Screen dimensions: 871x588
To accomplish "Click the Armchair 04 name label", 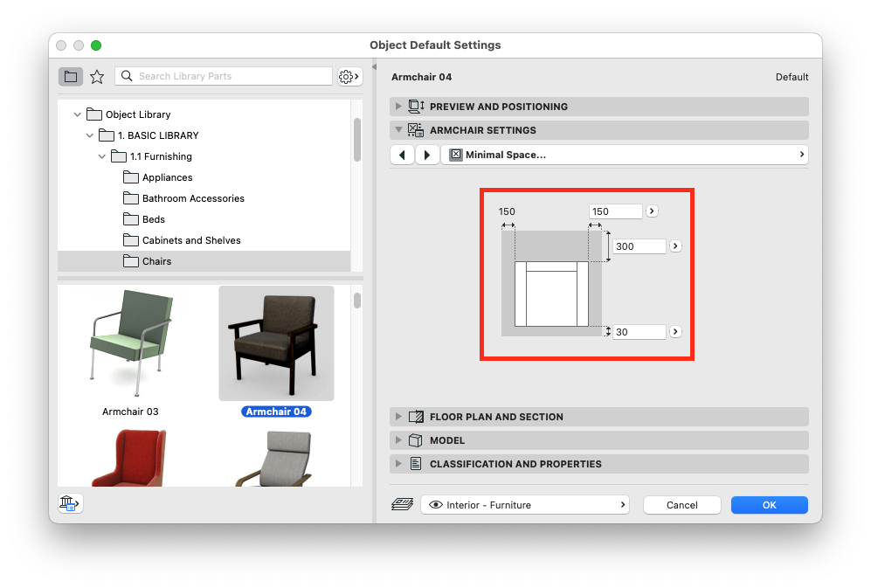I will pos(276,412).
